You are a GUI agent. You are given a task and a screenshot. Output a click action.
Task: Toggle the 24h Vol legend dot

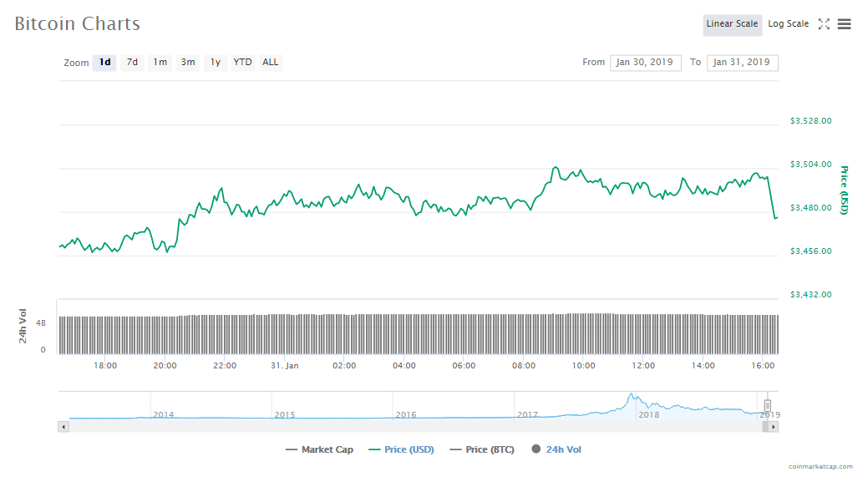point(536,449)
